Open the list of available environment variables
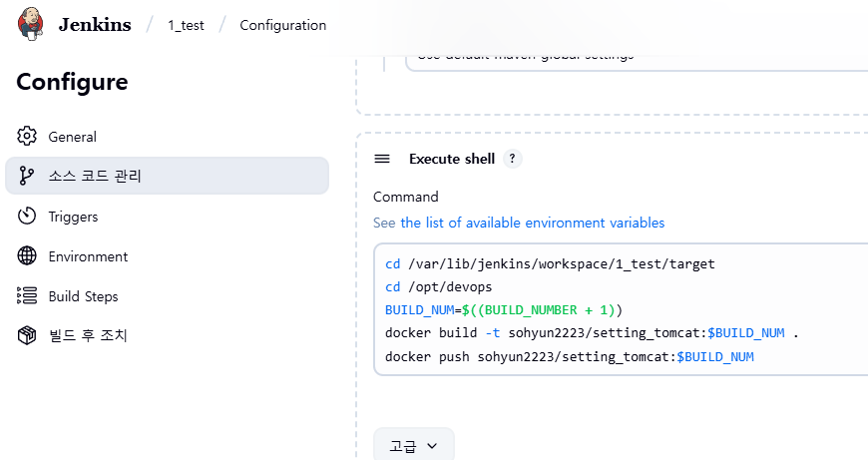This screenshot has height=460, width=868. click(x=533, y=223)
